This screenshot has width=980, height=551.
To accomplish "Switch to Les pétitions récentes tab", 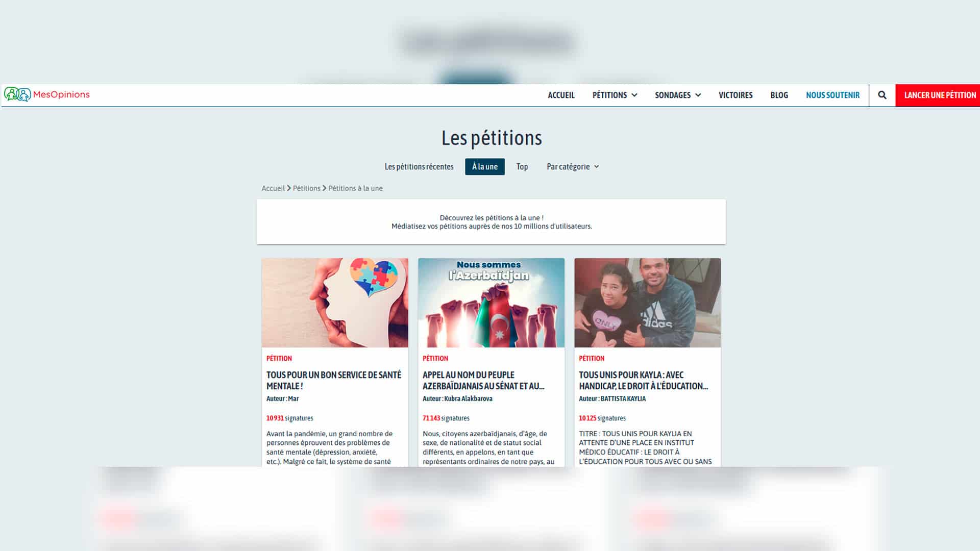I will point(419,167).
